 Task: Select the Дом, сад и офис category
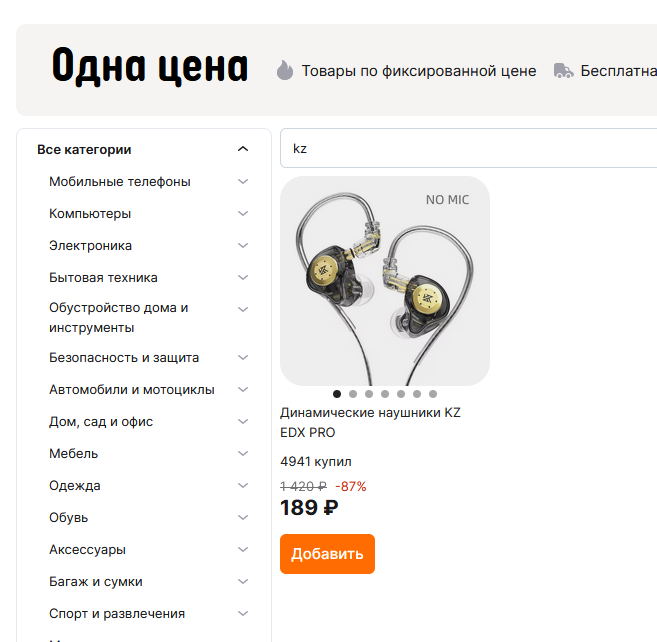click(x=101, y=422)
